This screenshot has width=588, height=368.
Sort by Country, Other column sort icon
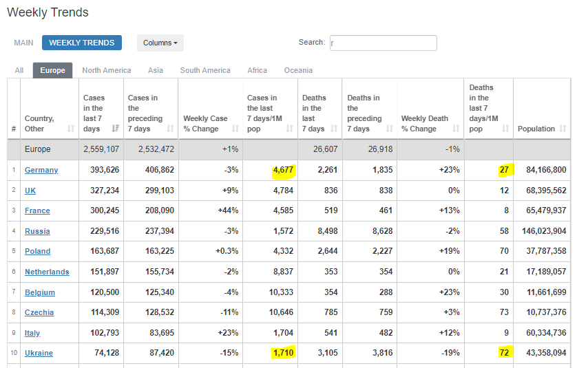[x=71, y=129]
